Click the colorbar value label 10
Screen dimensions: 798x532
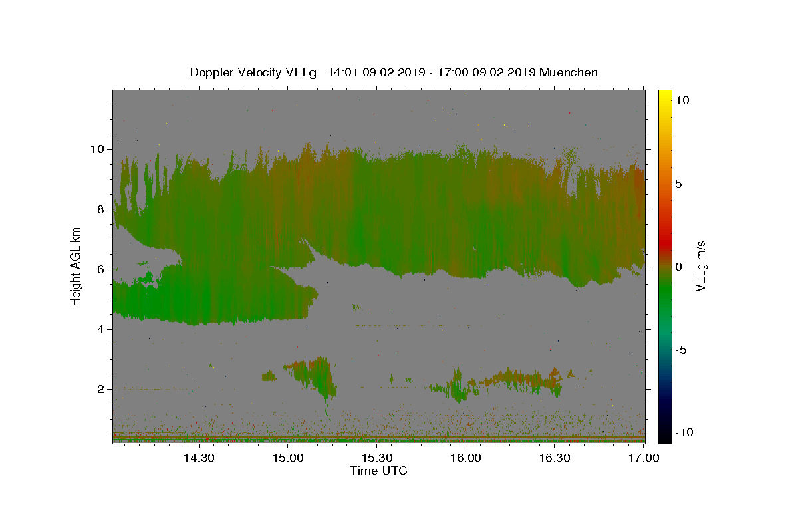(682, 100)
